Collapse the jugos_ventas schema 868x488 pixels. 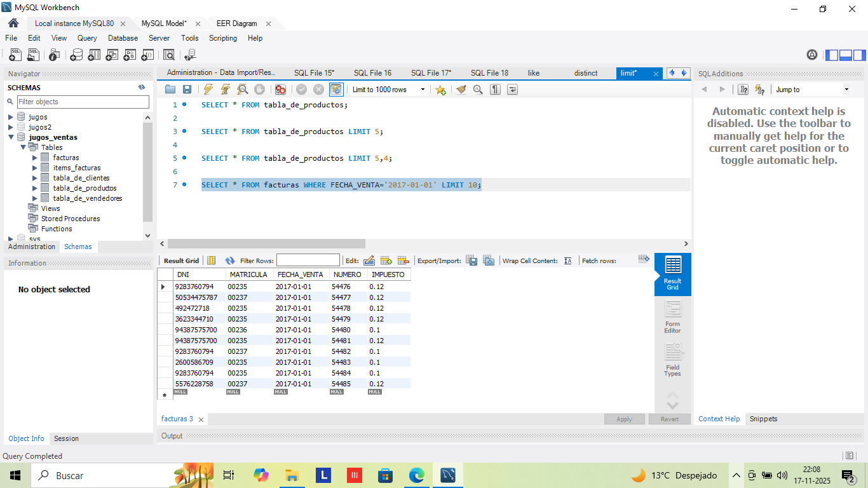pos(11,137)
